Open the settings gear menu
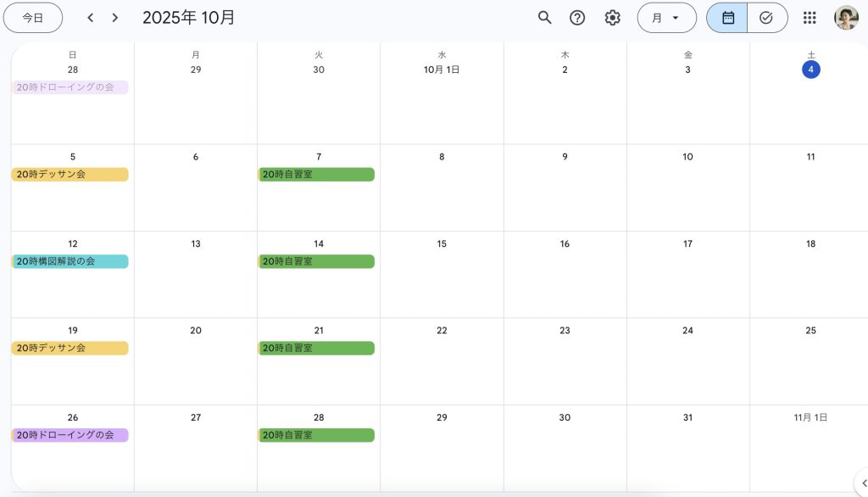Viewport: 868px width, 497px height. point(612,18)
